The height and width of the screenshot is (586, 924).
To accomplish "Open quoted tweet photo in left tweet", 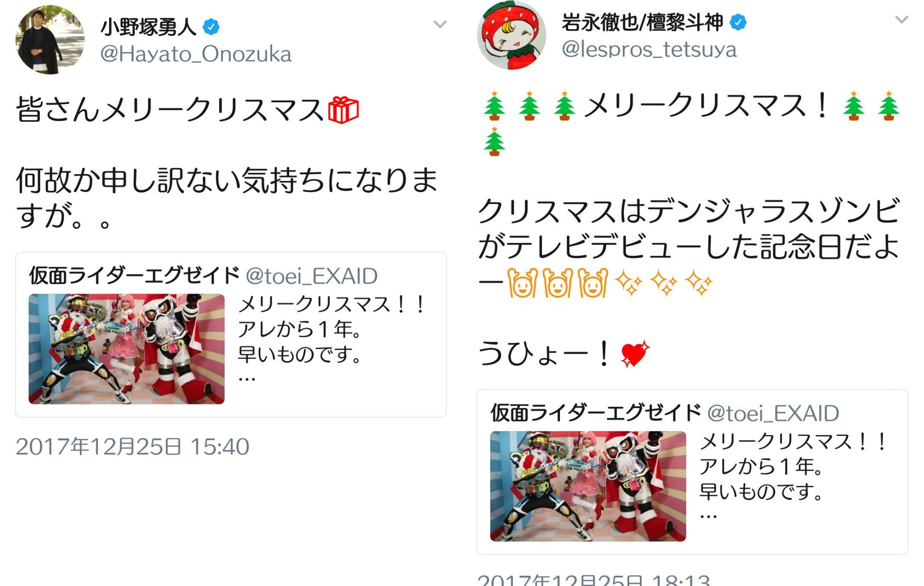I will [127, 349].
